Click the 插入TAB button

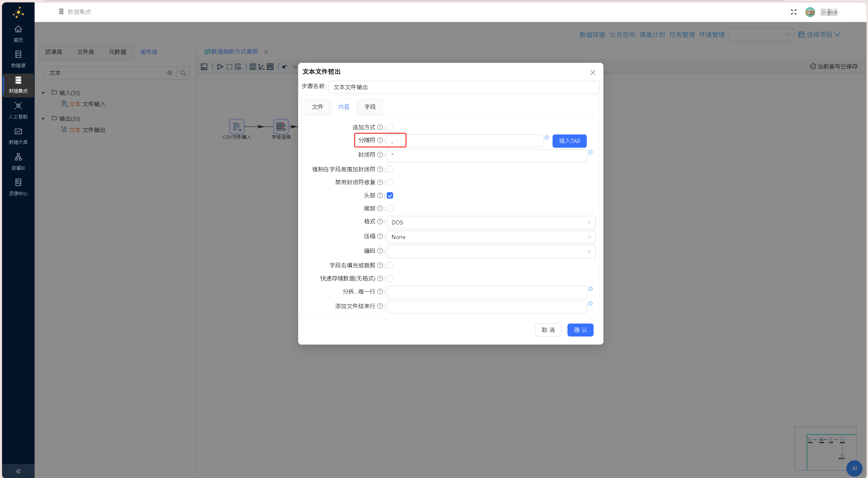(x=570, y=141)
